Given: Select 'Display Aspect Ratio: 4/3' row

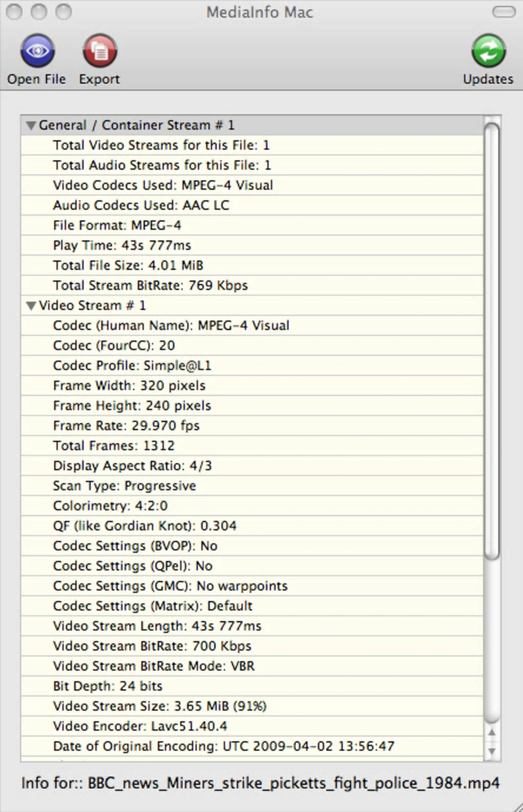Looking at the screenshot, I should tap(252, 465).
